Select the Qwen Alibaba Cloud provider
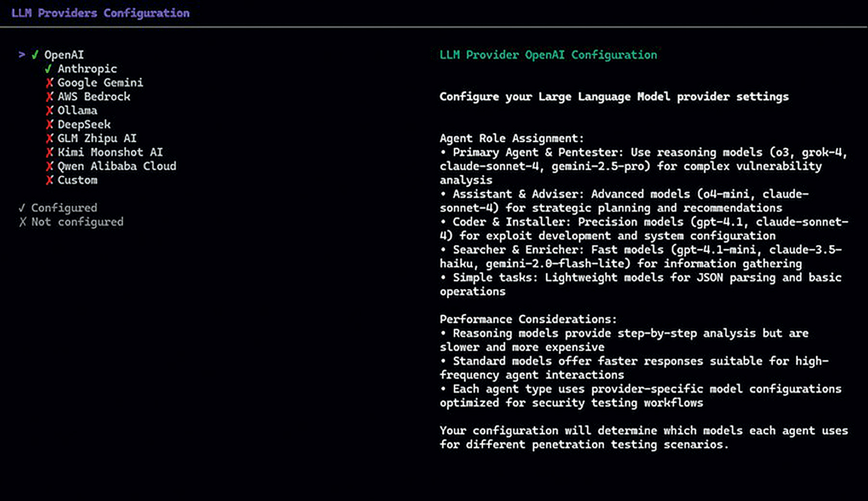The image size is (868, 501). click(x=117, y=167)
